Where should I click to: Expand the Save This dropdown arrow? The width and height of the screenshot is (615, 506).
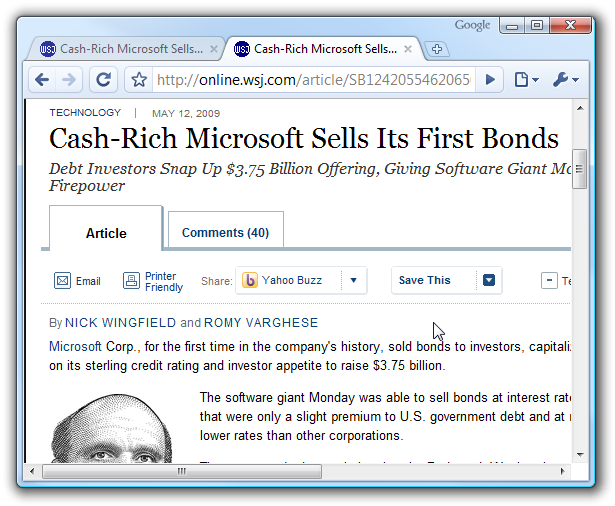(489, 280)
